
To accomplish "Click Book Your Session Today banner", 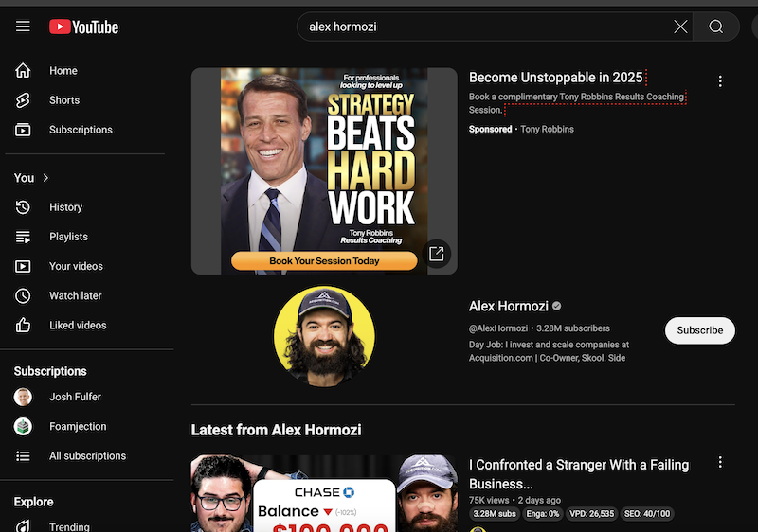I will 324,261.
